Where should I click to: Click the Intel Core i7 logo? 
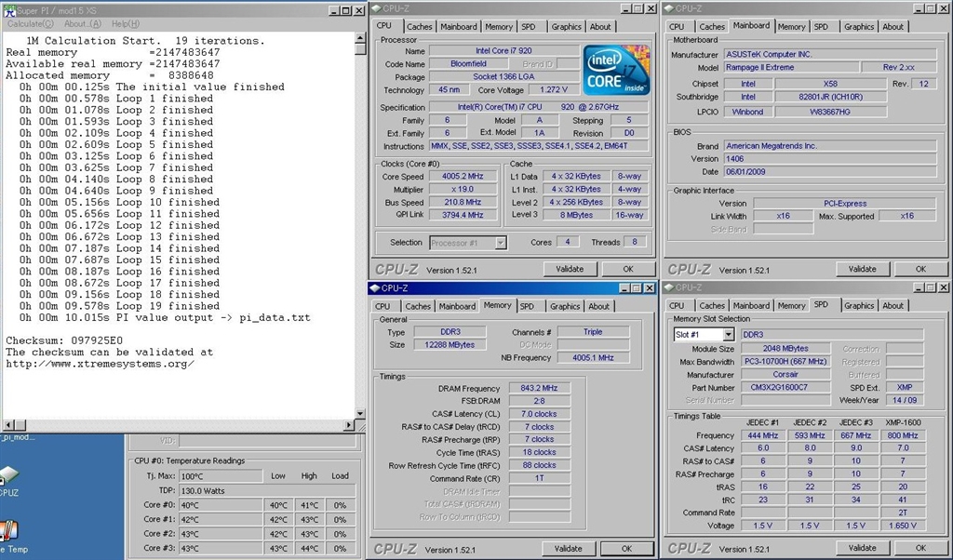pos(616,71)
